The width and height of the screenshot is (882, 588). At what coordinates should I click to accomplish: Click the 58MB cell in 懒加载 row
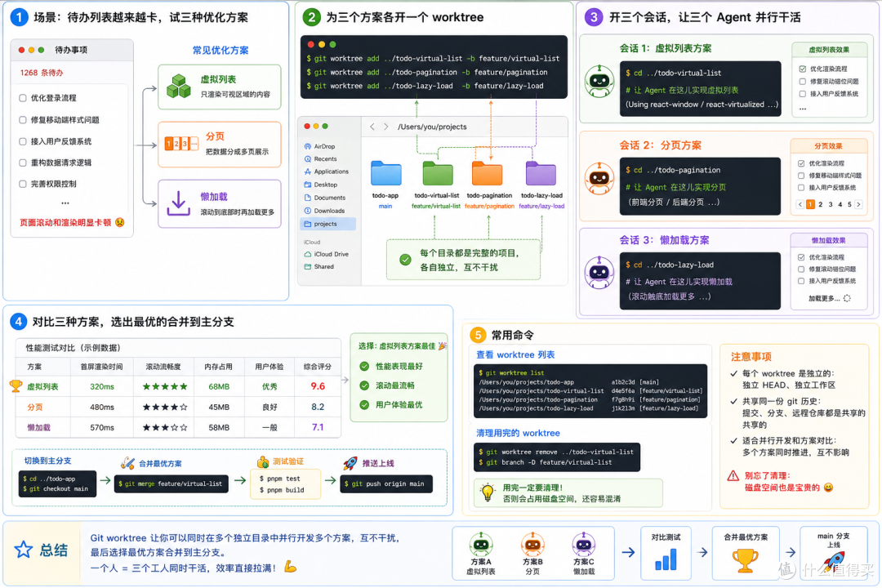click(x=219, y=428)
